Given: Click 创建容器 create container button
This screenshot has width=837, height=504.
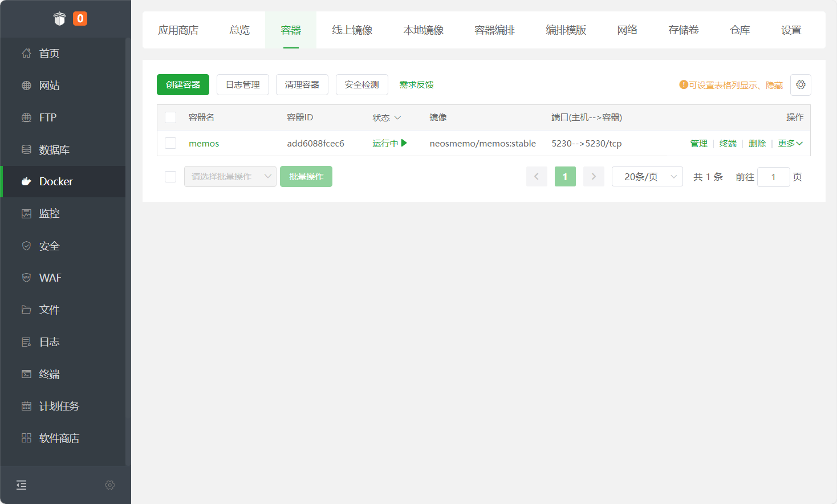Looking at the screenshot, I should (183, 85).
